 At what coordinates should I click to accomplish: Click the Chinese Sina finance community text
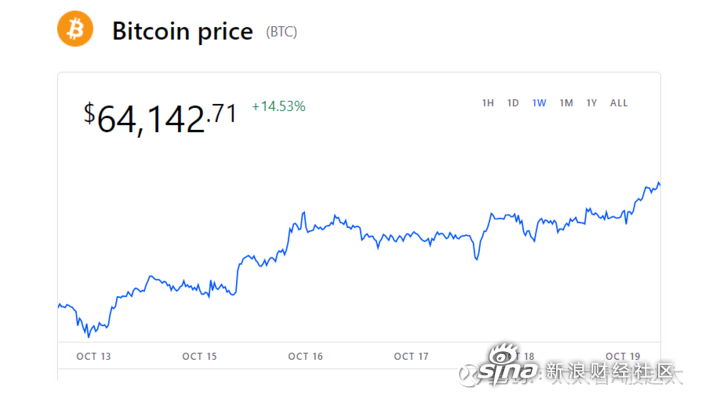(x=610, y=372)
